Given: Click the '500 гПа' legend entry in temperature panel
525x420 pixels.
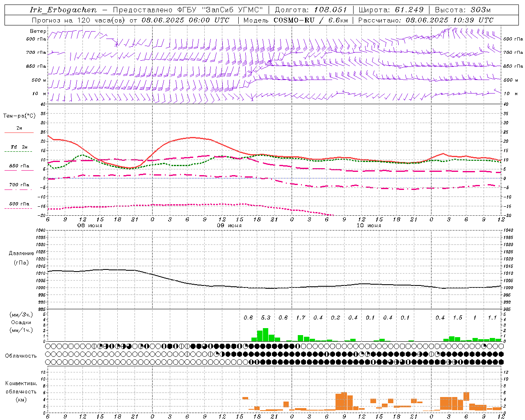Looking at the screenshot, I should click(x=19, y=204).
